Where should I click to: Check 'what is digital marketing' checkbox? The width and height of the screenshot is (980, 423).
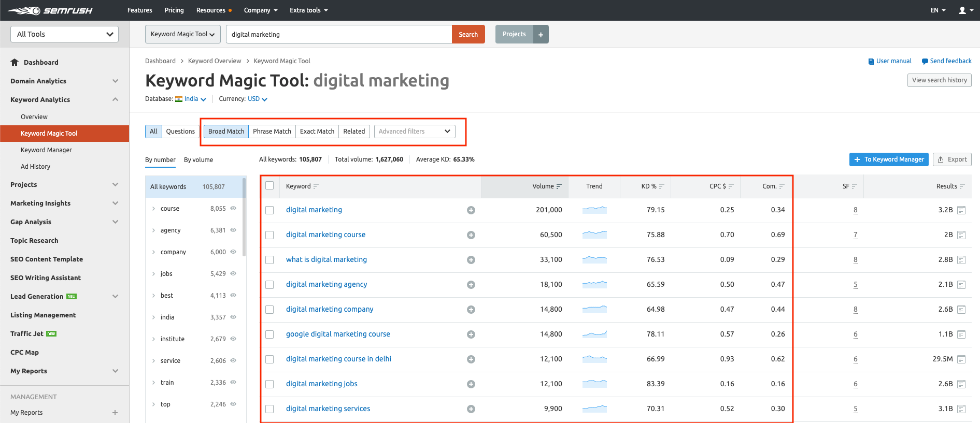point(269,260)
